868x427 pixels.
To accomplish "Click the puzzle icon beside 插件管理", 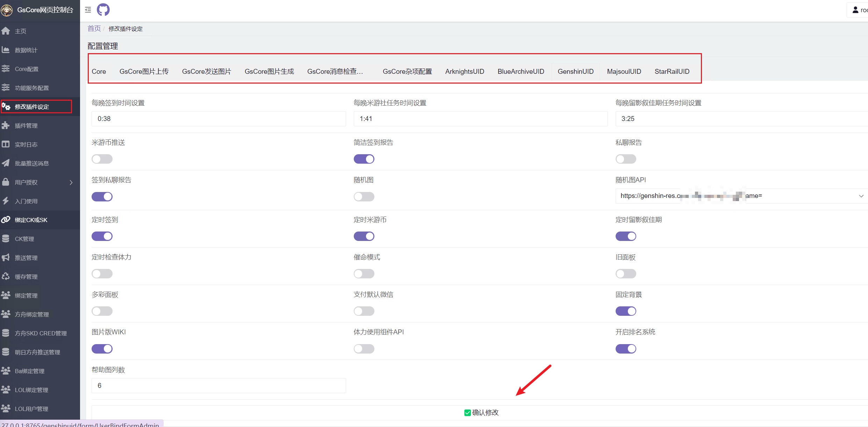I will (6, 126).
